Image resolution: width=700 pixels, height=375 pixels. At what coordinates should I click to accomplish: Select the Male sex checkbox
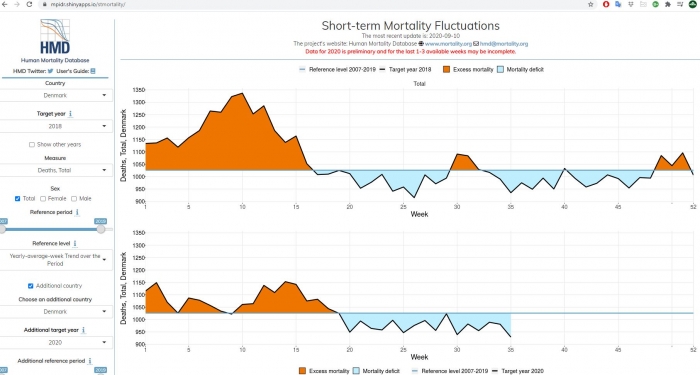[74, 199]
